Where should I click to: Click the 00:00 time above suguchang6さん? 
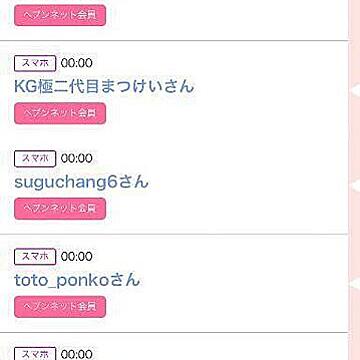(x=77, y=159)
